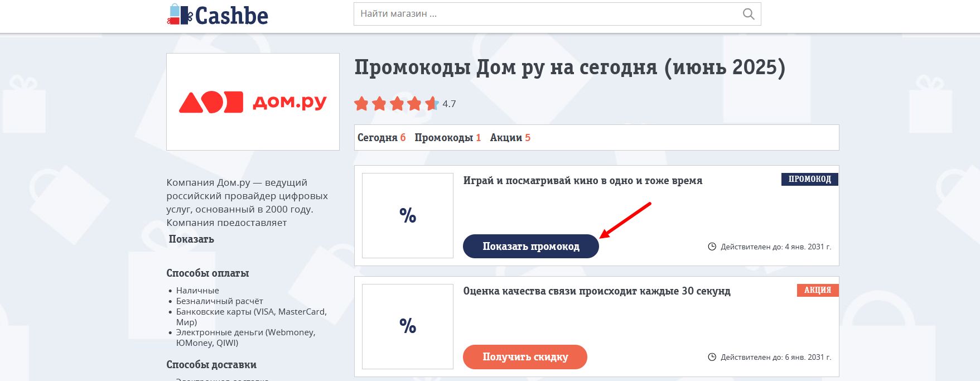Open offer 'Оценка качества связи происходит каждые 30 секунд'
The width and height of the screenshot is (980, 381).
coord(597,291)
